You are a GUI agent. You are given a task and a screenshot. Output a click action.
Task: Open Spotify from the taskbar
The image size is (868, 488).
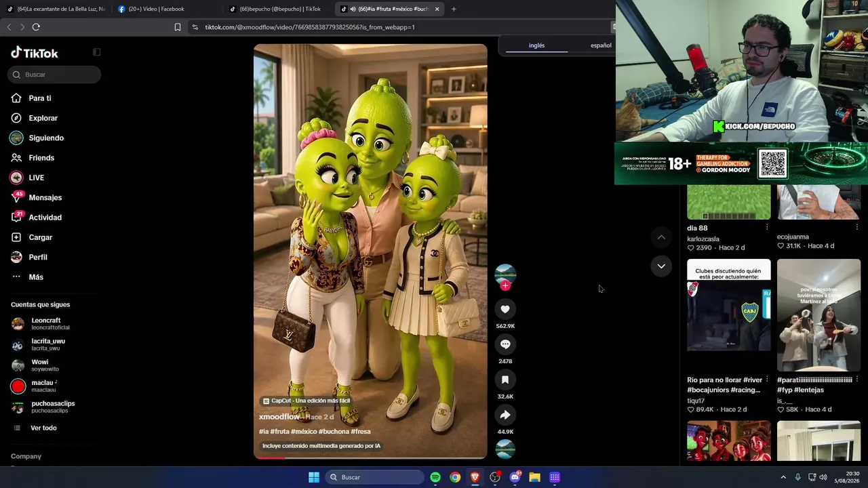coord(435,477)
